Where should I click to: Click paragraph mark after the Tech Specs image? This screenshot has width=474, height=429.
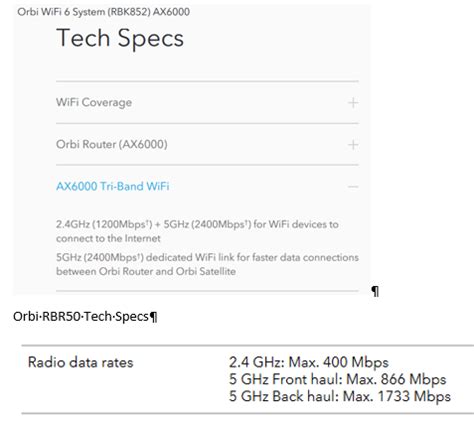click(x=375, y=291)
